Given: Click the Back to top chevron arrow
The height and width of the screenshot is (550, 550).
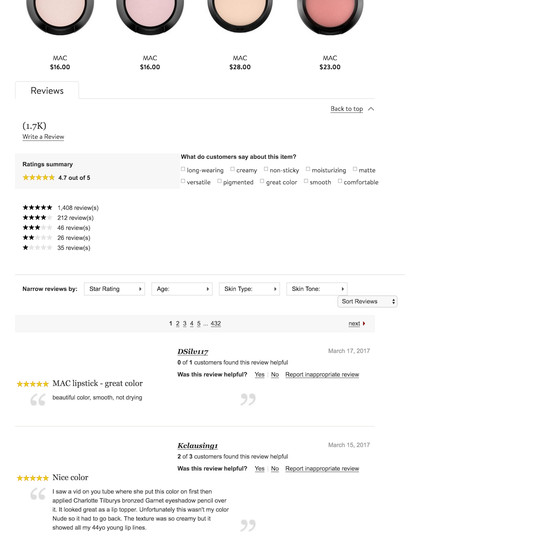Looking at the screenshot, I should tap(371, 109).
